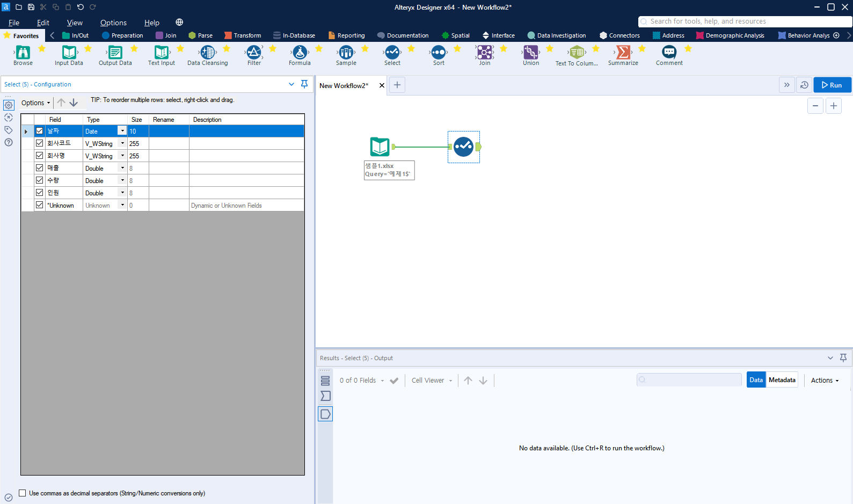Switch to the Spatial tool category
Viewport: 853px width, 504px height.
pos(456,35)
